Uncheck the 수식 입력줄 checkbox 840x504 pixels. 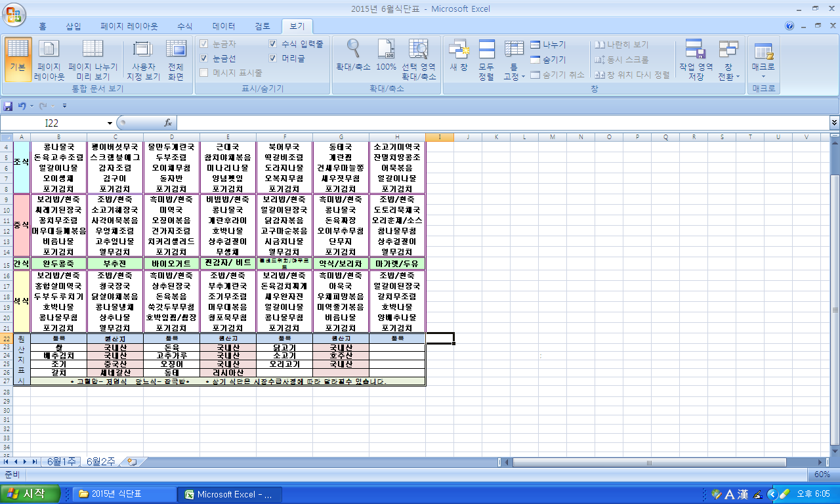(x=273, y=44)
